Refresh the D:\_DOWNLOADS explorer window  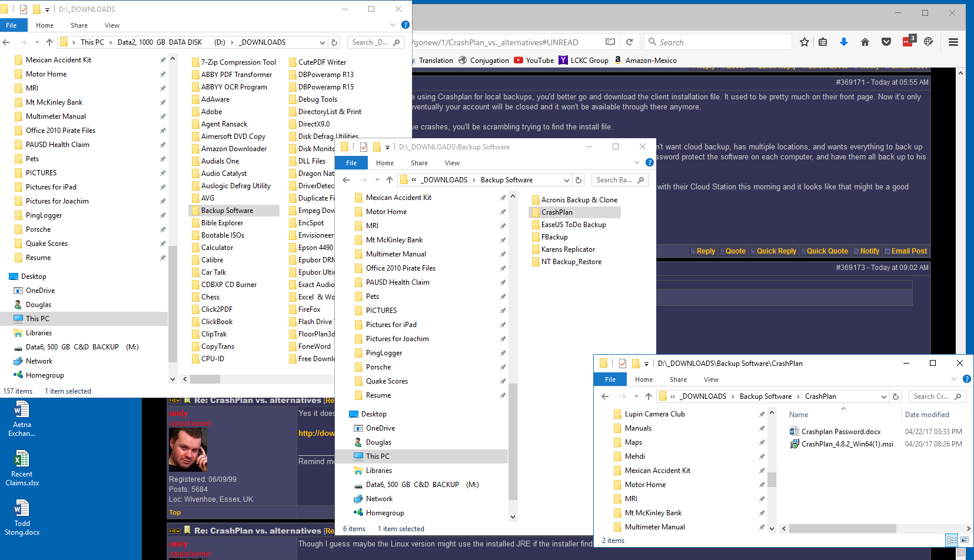tap(334, 42)
